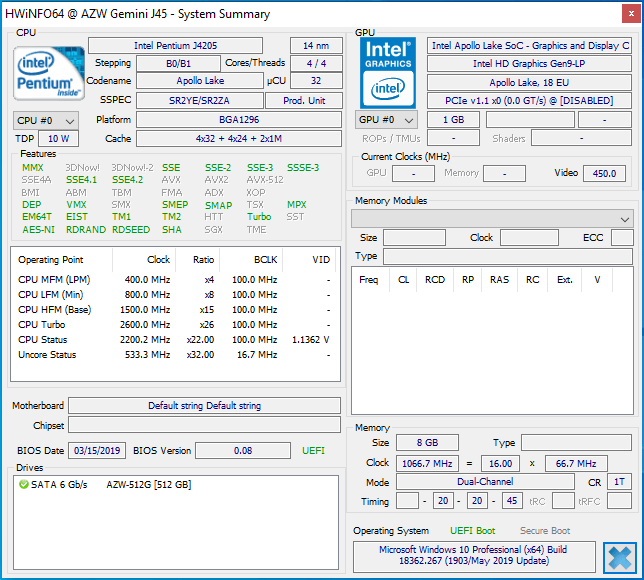Click the Apollo Lake, 18 EU field

pyautogui.click(x=529, y=83)
